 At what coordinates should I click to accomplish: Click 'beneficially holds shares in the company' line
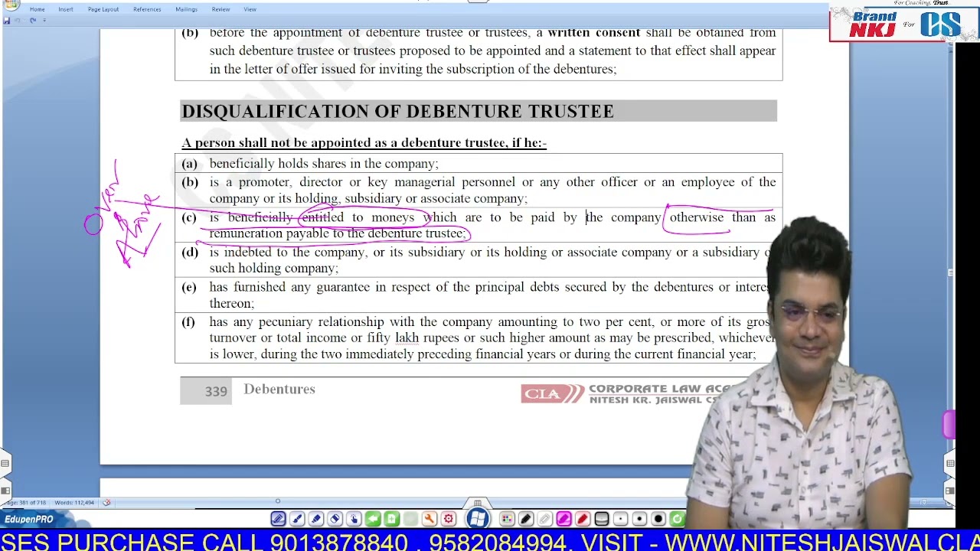(323, 164)
